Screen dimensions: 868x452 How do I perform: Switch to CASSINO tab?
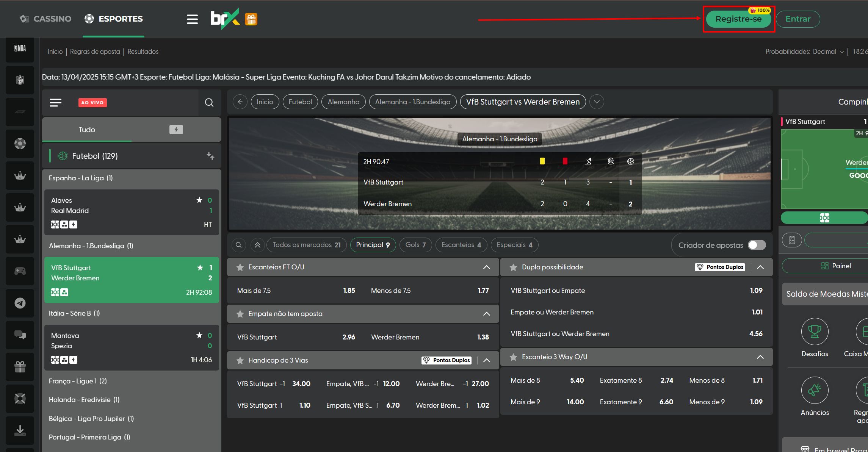(45, 19)
